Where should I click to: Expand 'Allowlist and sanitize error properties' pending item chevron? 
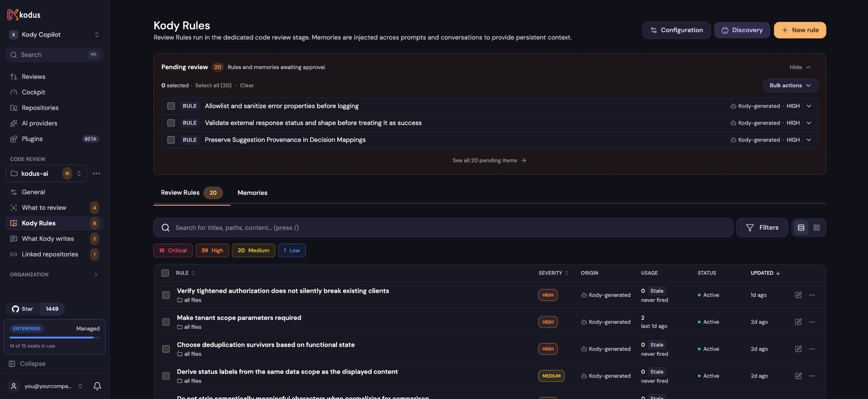tap(809, 106)
